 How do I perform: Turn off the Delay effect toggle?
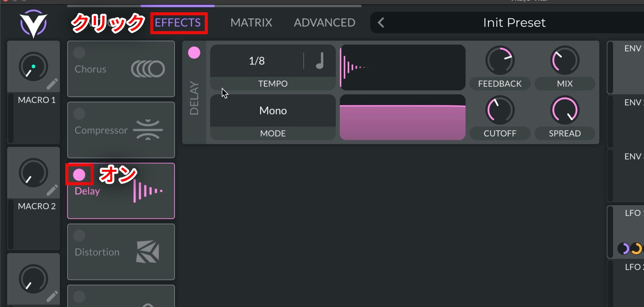(x=79, y=175)
